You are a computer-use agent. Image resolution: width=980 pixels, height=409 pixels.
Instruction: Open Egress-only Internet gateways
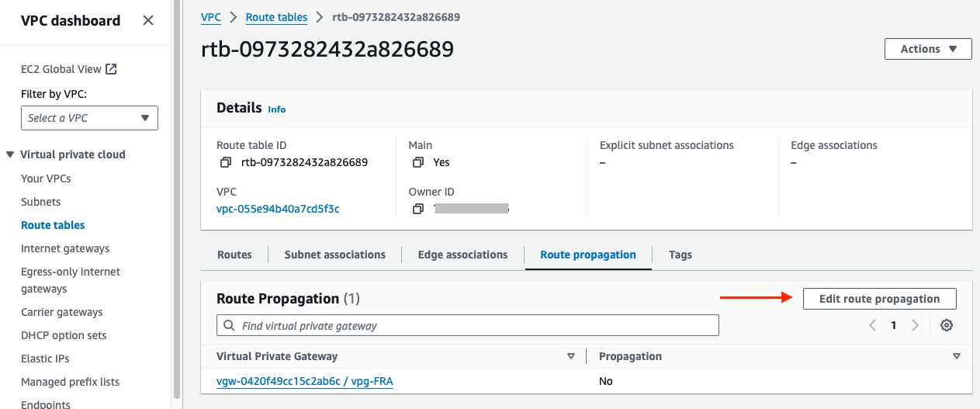(71, 280)
